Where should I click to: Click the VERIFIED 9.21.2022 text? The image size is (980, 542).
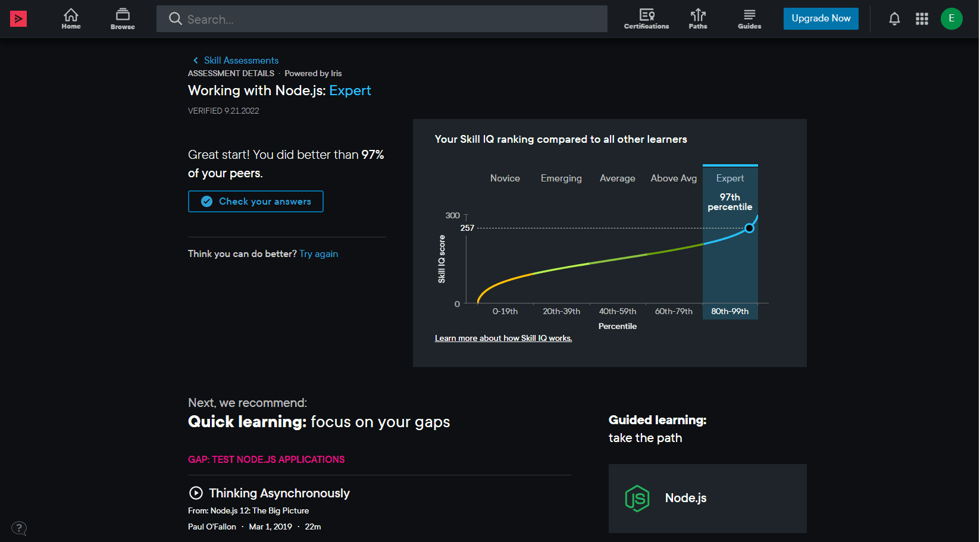(223, 111)
